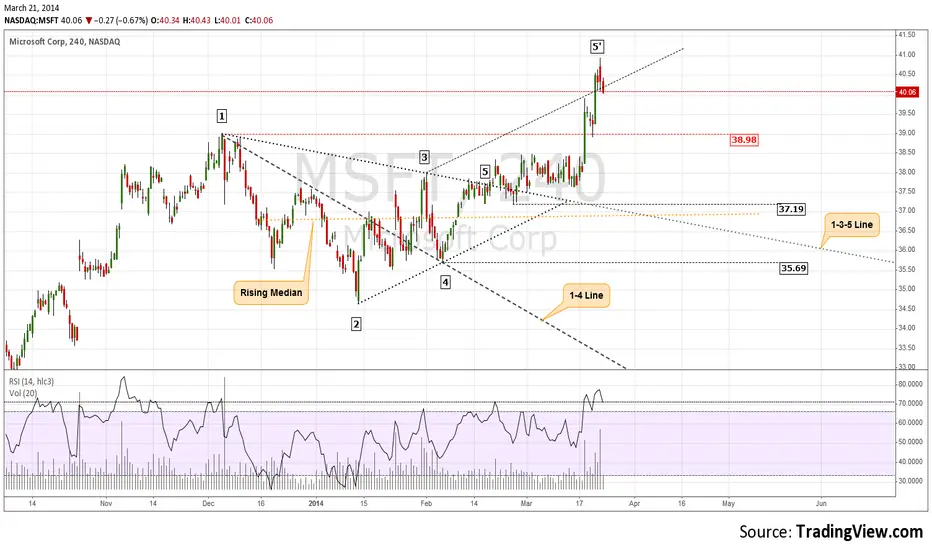Click the 39.50 price axis value
The image size is (932, 550).
[906, 113]
